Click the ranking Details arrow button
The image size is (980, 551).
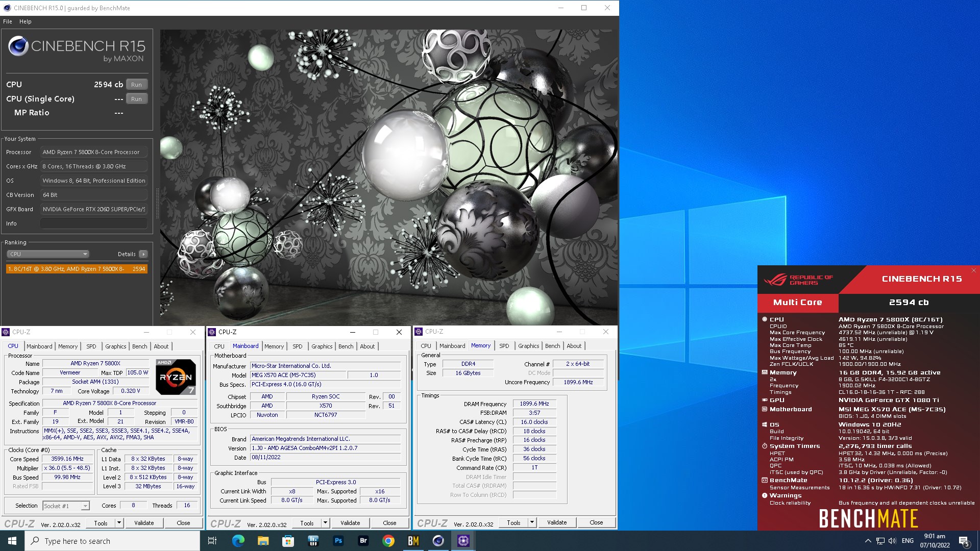[143, 254]
